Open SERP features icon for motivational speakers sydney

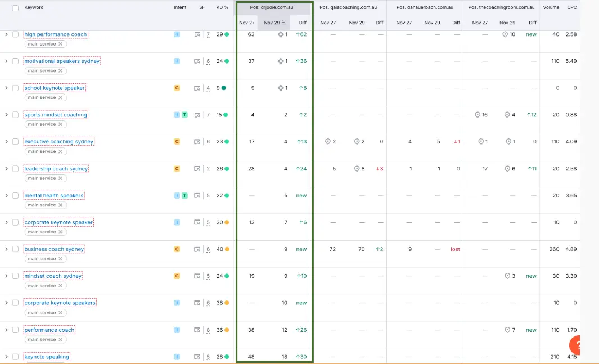pos(197,61)
